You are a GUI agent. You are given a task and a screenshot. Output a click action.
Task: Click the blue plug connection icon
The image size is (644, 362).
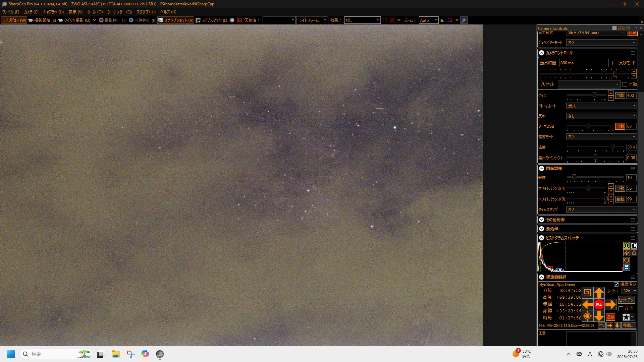[464, 20]
